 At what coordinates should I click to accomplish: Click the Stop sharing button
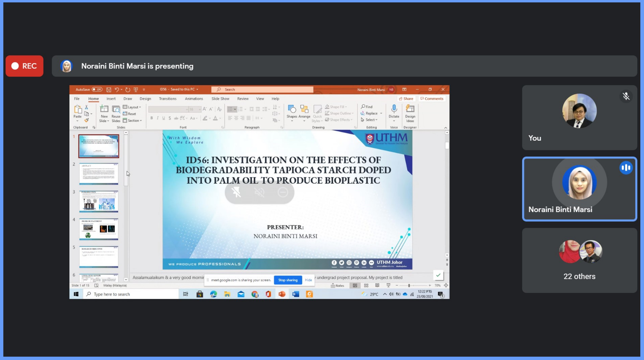(288, 280)
